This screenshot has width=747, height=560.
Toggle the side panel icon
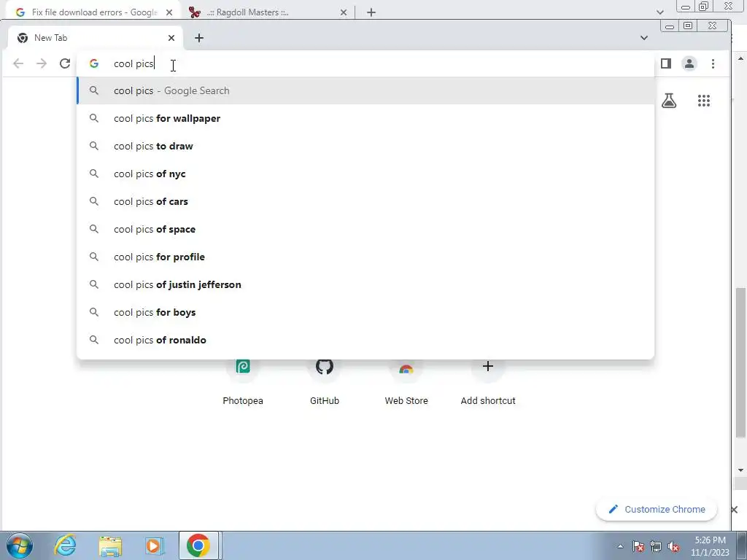[665, 63]
